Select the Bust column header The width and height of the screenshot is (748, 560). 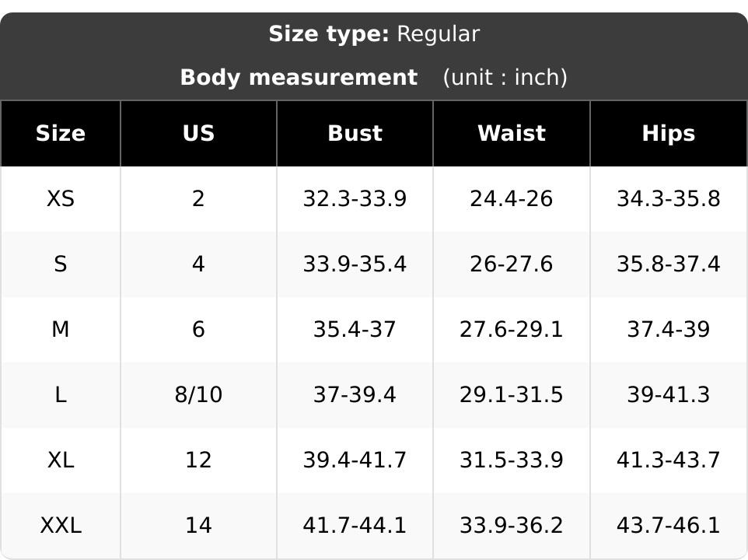click(x=355, y=133)
